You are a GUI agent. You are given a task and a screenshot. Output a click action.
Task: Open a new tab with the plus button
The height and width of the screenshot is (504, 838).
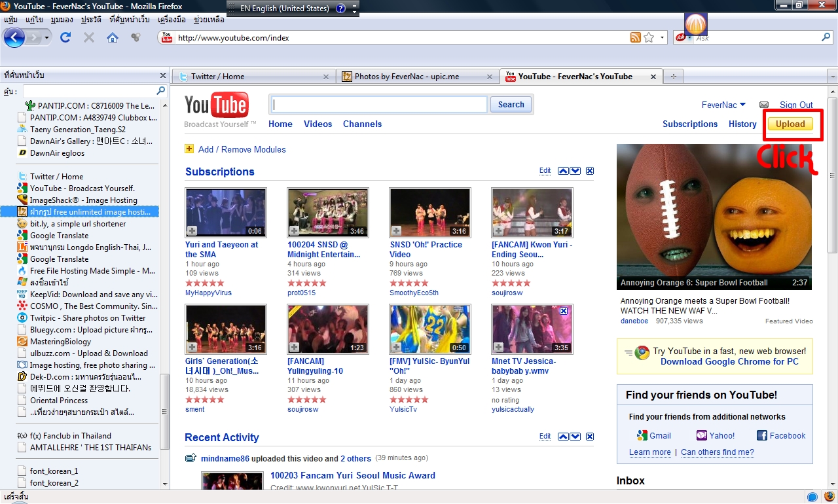coord(673,76)
